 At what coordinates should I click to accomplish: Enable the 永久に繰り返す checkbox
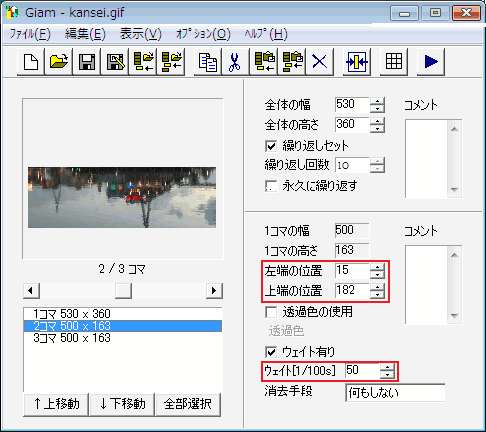tap(271, 186)
